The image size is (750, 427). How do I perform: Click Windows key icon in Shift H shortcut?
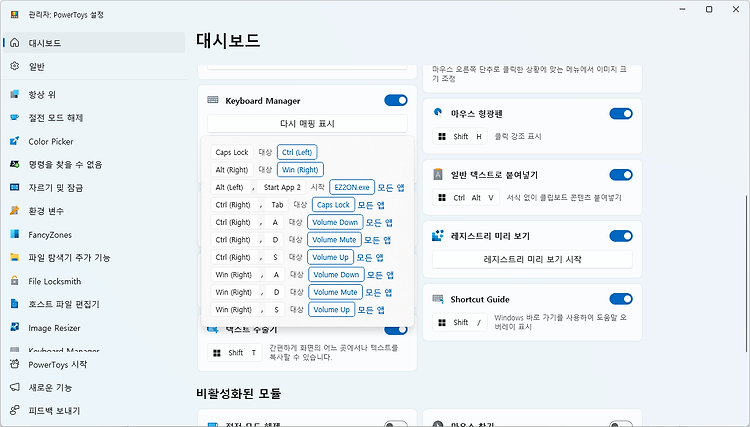(442, 137)
